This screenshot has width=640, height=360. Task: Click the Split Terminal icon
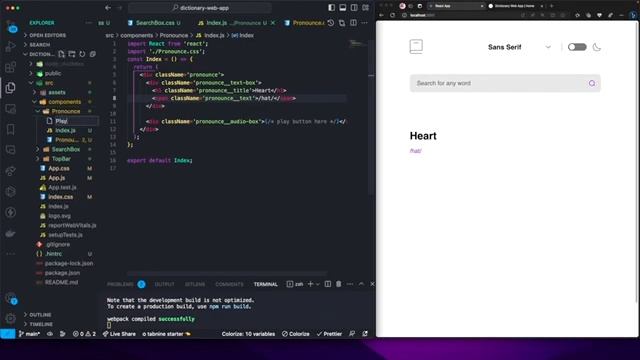click(x=328, y=284)
